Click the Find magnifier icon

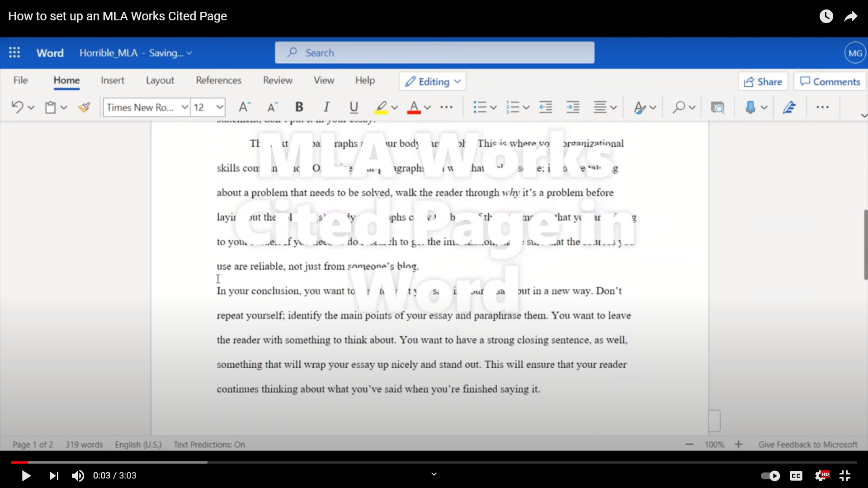pos(678,107)
